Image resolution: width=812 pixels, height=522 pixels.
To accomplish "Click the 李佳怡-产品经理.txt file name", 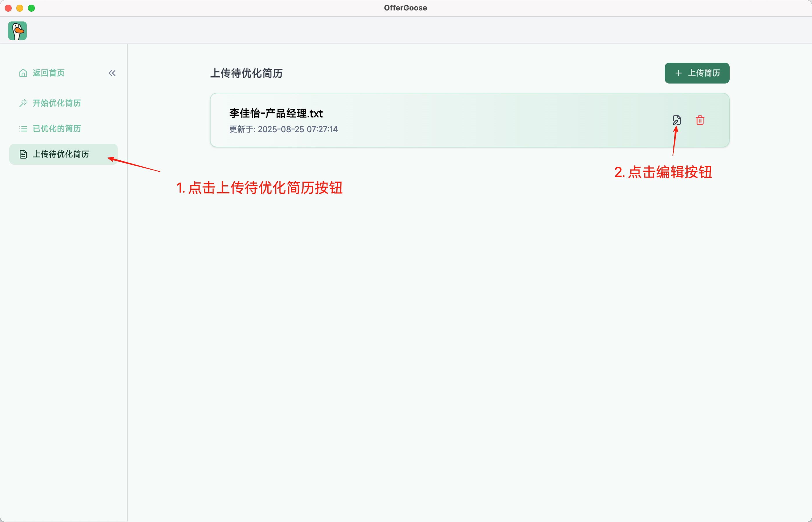I will pyautogui.click(x=276, y=113).
